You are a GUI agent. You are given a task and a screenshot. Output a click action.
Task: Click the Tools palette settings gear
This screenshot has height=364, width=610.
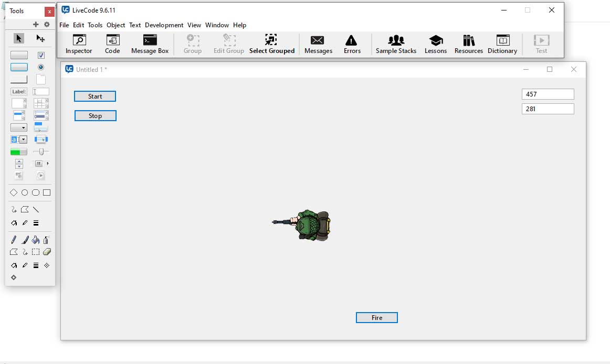coord(47,25)
